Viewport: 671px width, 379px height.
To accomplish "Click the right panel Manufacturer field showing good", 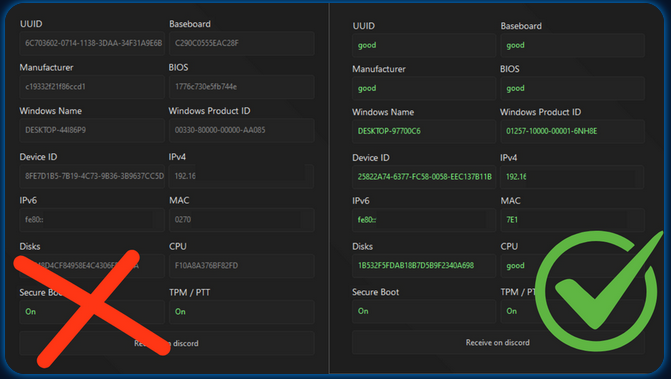I will point(424,89).
